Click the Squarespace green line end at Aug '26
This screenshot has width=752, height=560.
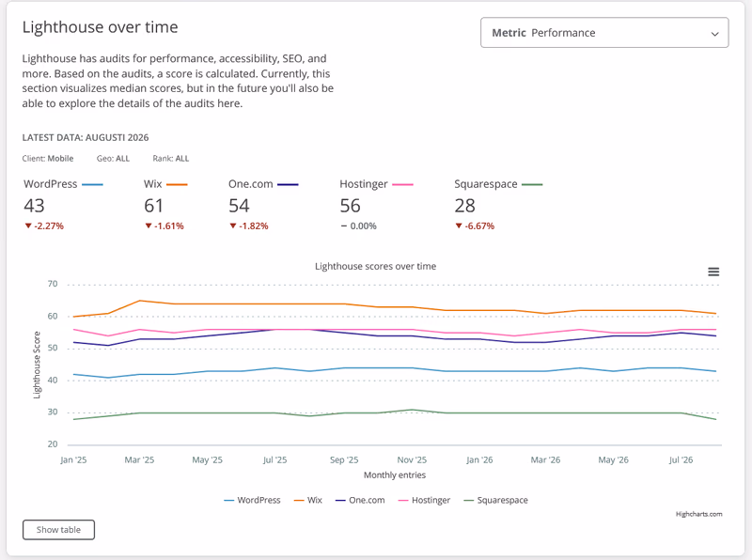[716, 419]
